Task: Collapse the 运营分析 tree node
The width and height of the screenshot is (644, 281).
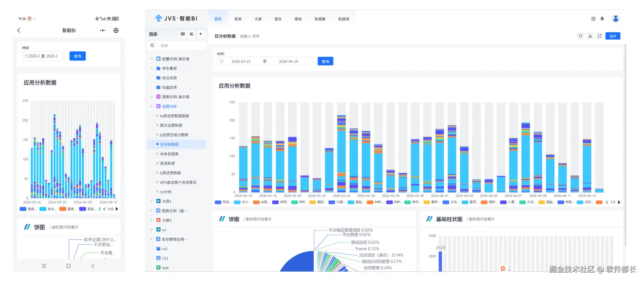Action: pyautogui.click(x=151, y=106)
